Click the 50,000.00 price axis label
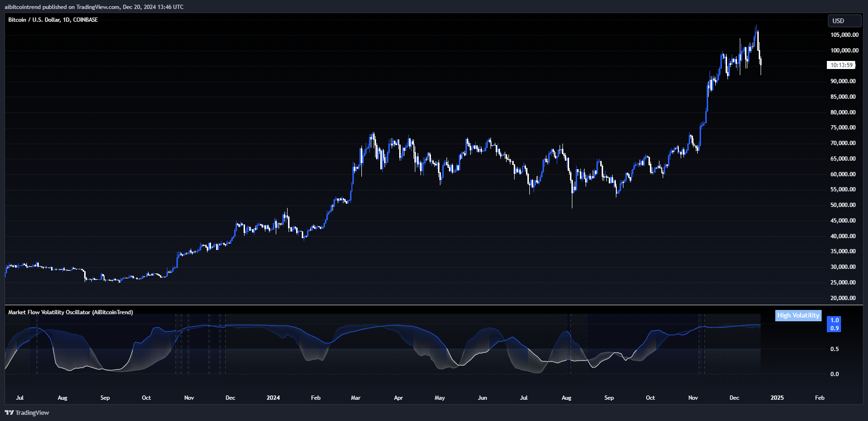868x421 pixels. click(x=843, y=205)
